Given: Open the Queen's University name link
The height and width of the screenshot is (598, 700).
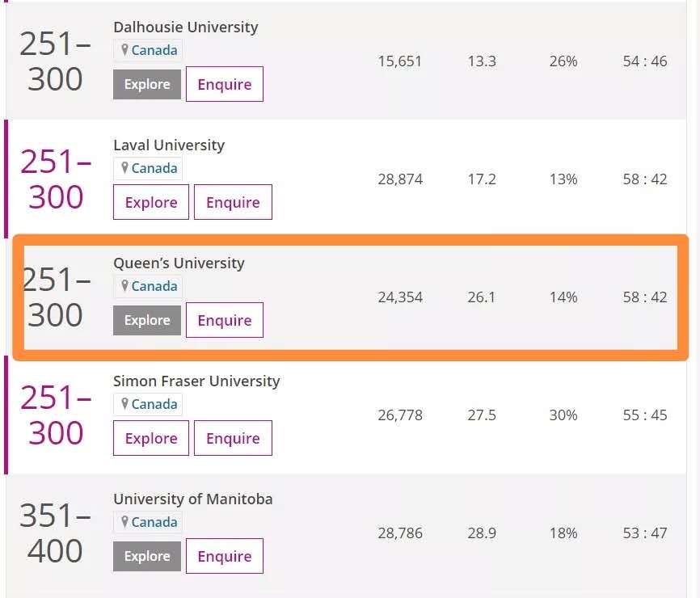Looking at the screenshot, I should point(179,263).
